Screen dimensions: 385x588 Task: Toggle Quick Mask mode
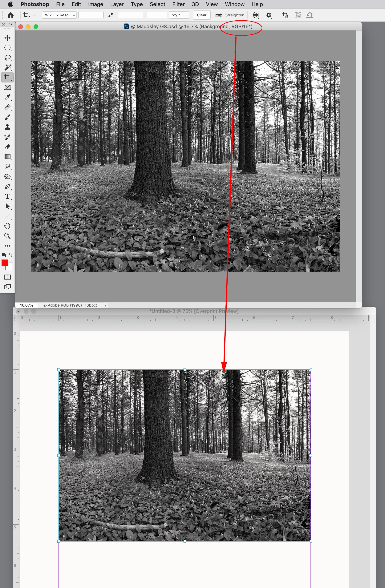click(7, 277)
